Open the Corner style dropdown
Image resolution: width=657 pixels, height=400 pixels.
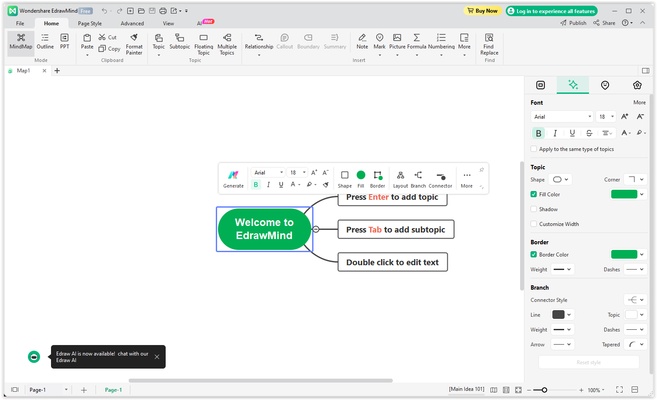tap(636, 180)
